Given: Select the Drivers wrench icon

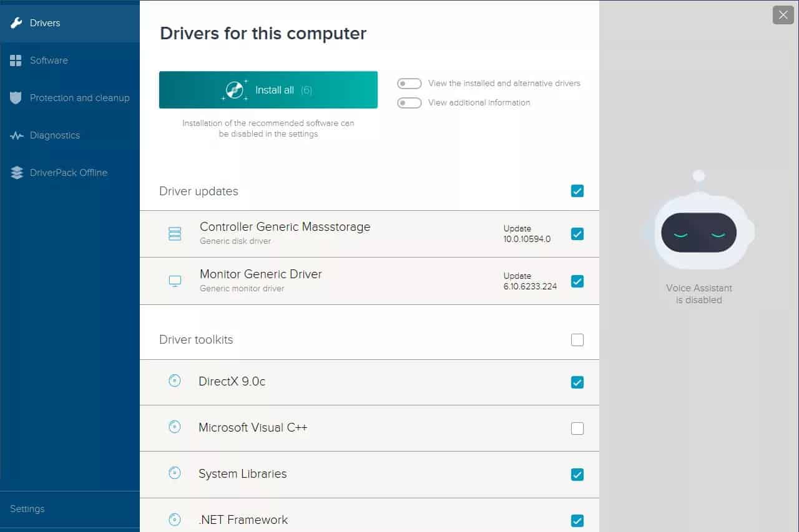Looking at the screenshot, I should [16, 22].
